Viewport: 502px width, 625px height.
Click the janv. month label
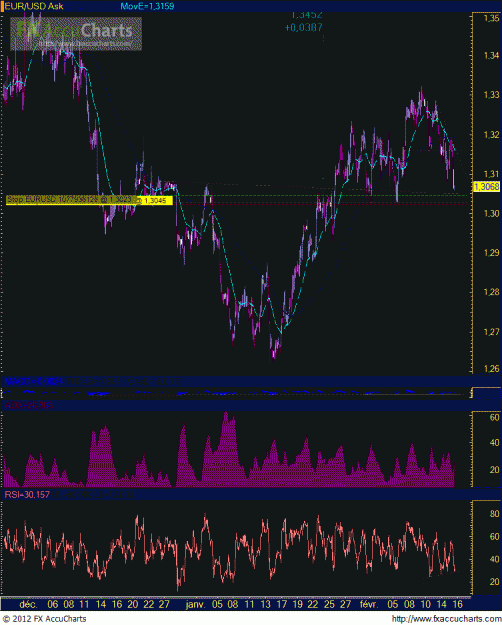tap(195, 604)
